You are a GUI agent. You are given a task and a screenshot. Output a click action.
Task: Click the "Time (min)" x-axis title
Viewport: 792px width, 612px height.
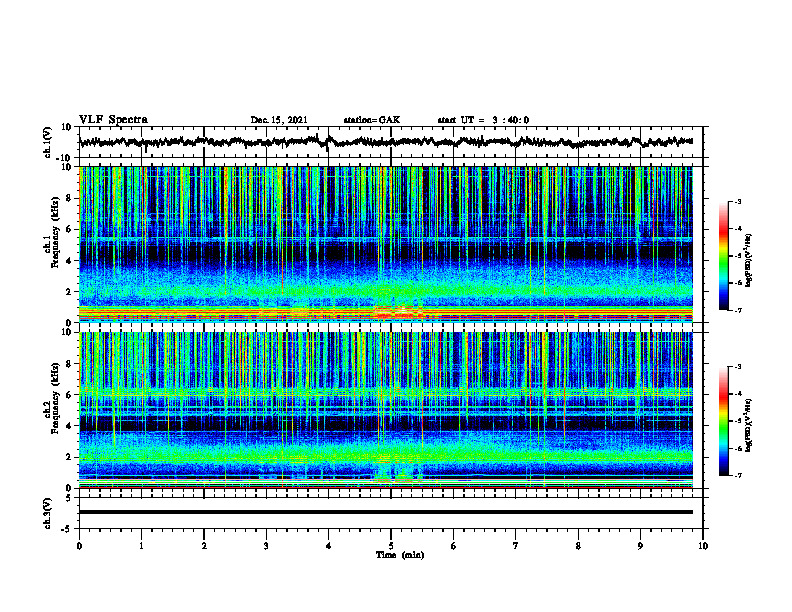(x=400, y=555)
